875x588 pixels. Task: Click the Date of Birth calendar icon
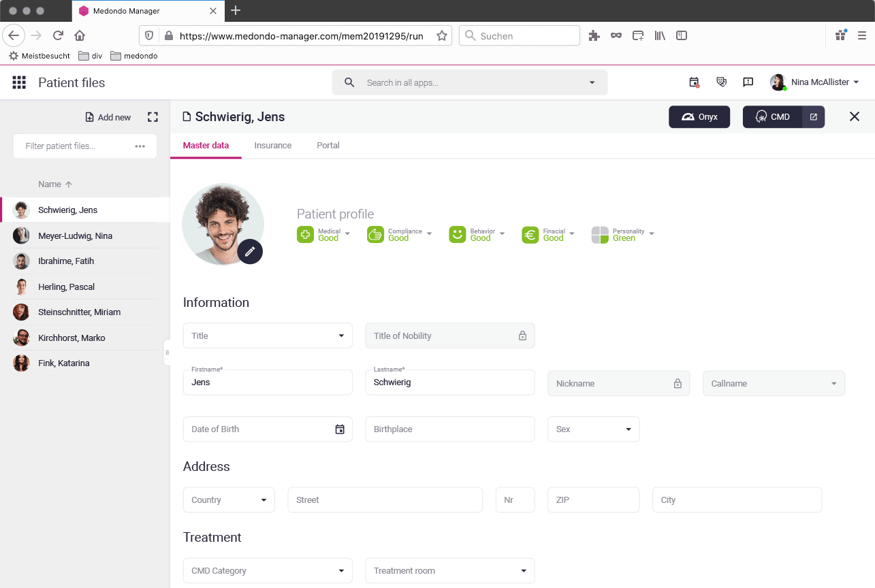tap(340, 429)
